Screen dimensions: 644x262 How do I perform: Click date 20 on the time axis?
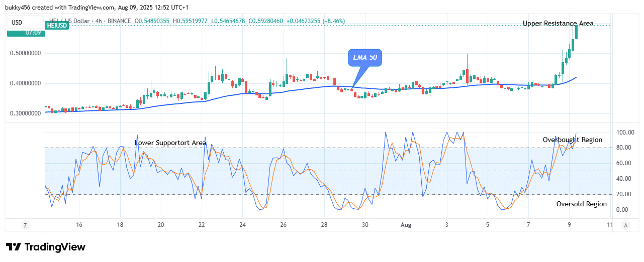click(161, 225)
